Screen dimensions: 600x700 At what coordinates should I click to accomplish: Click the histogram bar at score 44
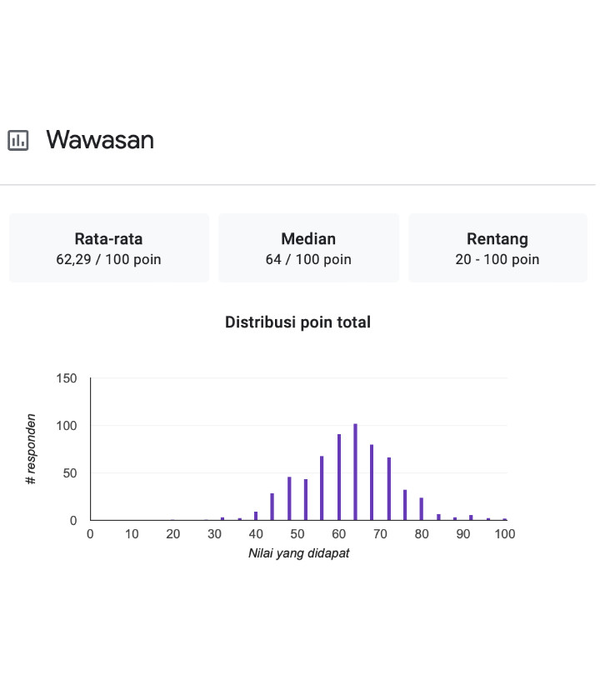point(272,507)
